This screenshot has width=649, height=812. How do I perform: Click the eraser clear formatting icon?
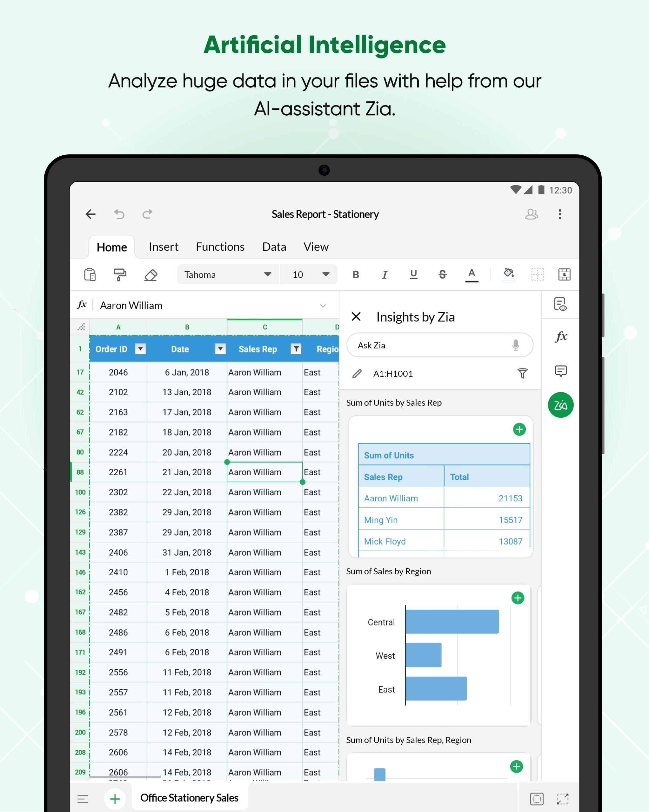(x=151, y=275)
